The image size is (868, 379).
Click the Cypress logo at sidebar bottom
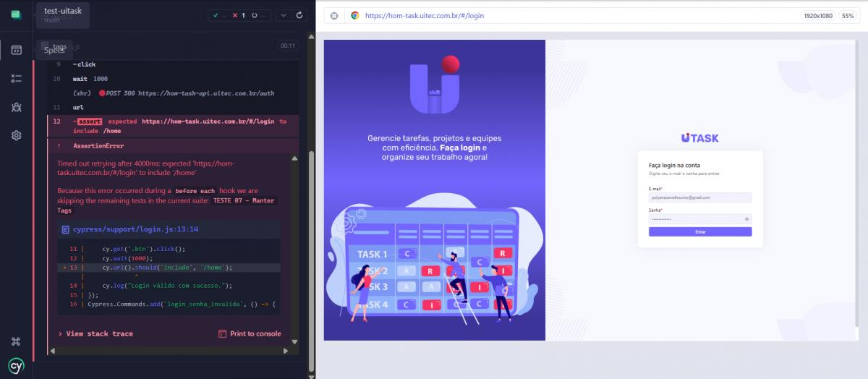point(16,365)
